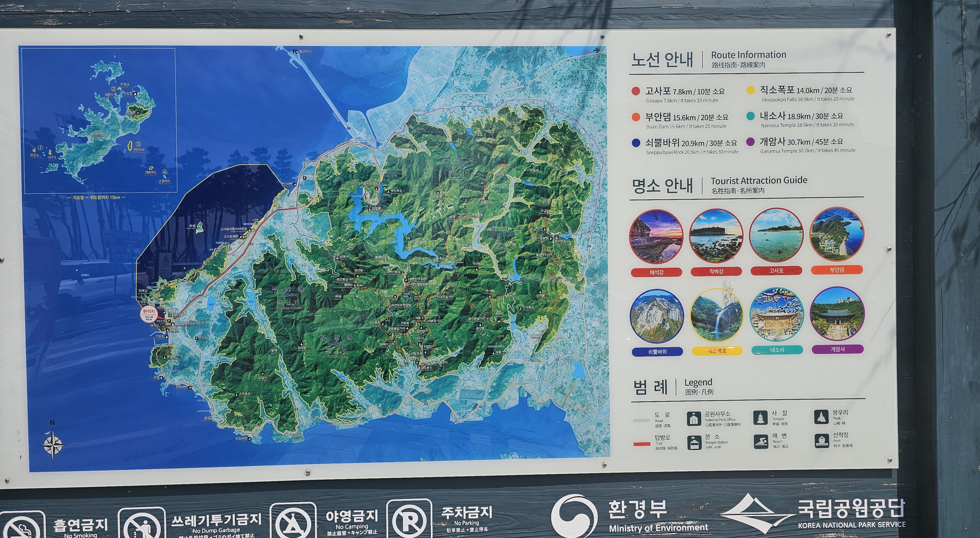
Task: Click the blue 쇠뿔바위 label button
Action: (x=657, y=352)
